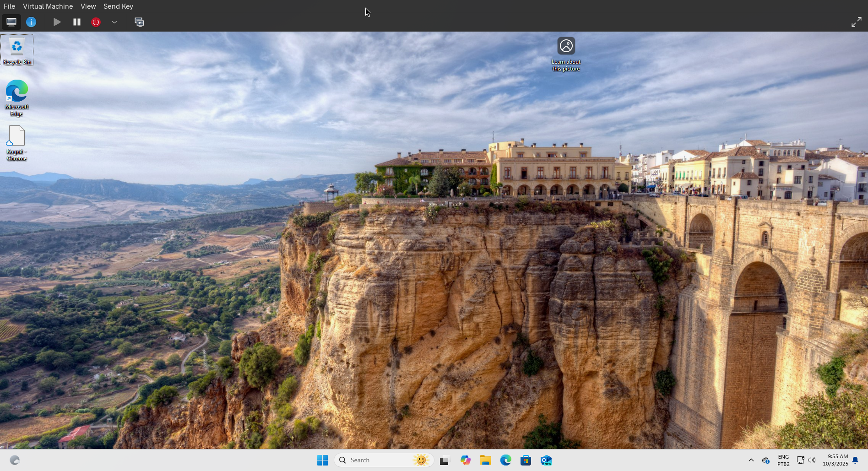Enter fullscreen viewer mode

tap(857, 22)
